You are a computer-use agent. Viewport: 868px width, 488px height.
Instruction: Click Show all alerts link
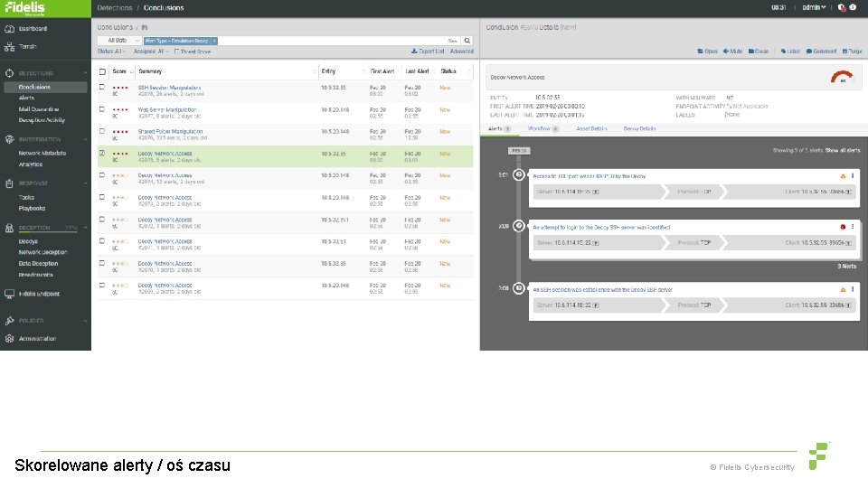[843, 151]
